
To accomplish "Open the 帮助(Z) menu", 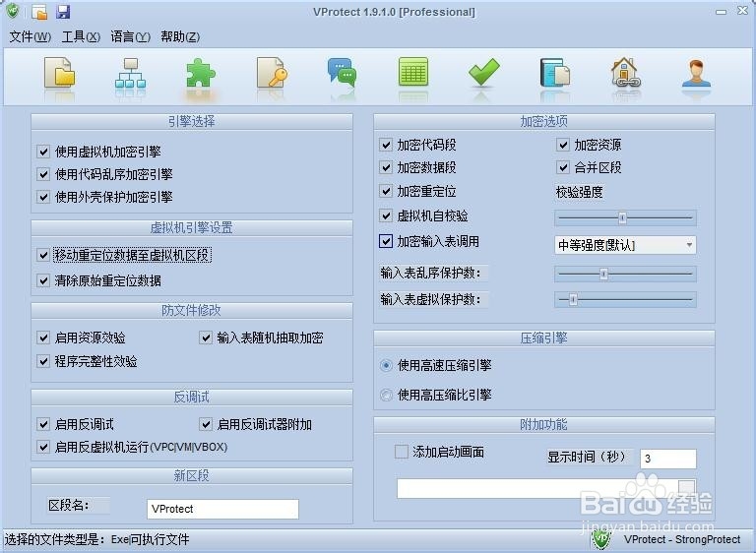I will [180, 36].
